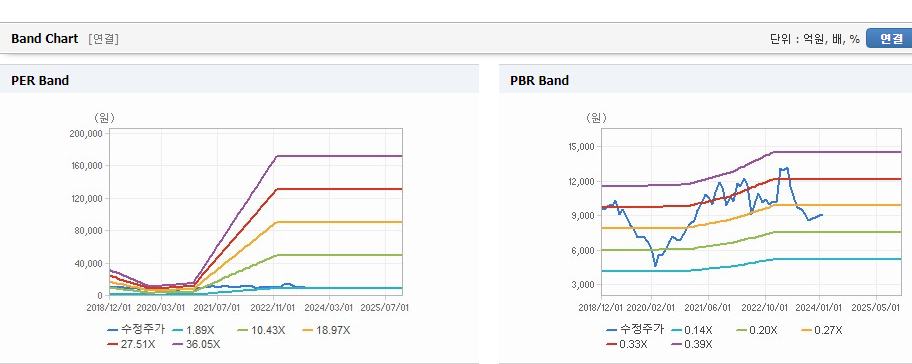The height and width of the screenshot is (364, 912).
Task: Click the PBR Band panel title
Action: 539,81
